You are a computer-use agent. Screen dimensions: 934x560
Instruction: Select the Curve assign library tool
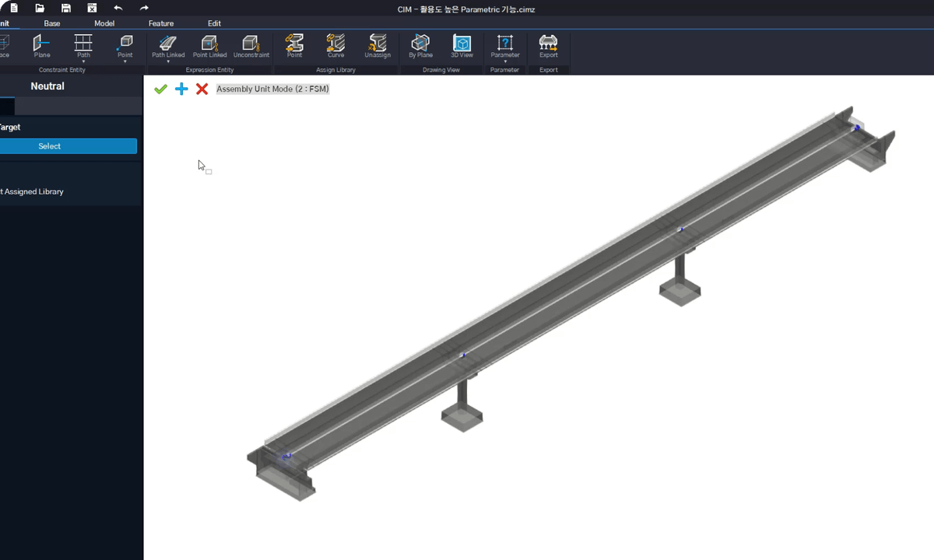(x=335, y=45)
